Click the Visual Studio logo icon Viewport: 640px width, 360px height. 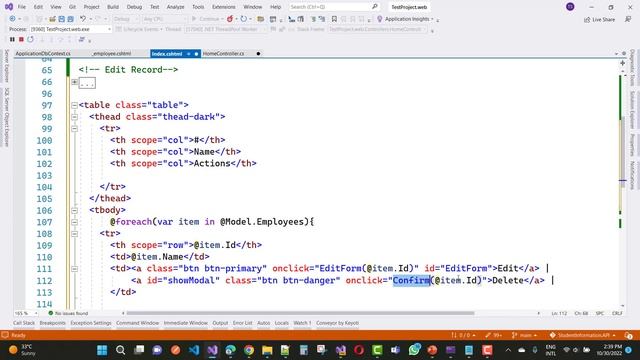click(9, 7)
